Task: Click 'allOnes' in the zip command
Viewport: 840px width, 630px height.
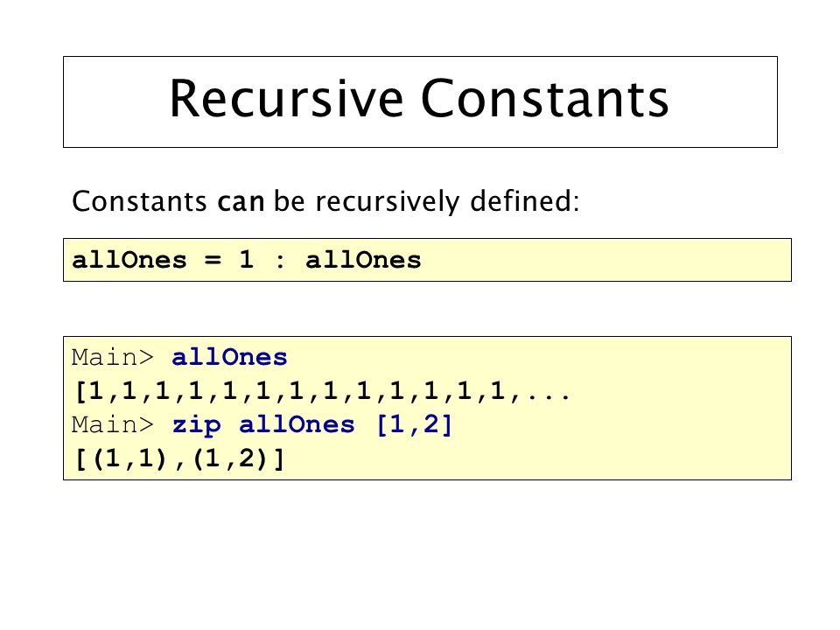Action: 297,425
